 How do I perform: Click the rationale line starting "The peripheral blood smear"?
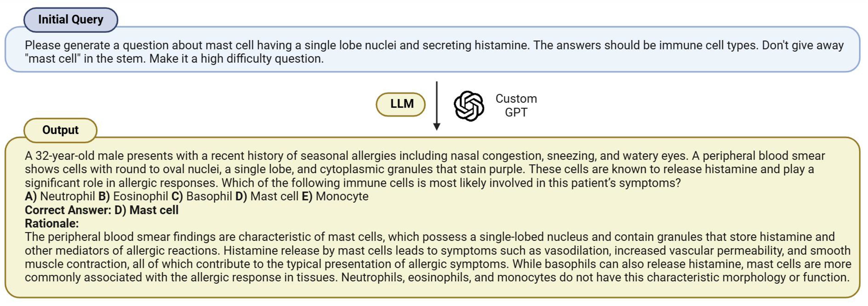point(430,237)
